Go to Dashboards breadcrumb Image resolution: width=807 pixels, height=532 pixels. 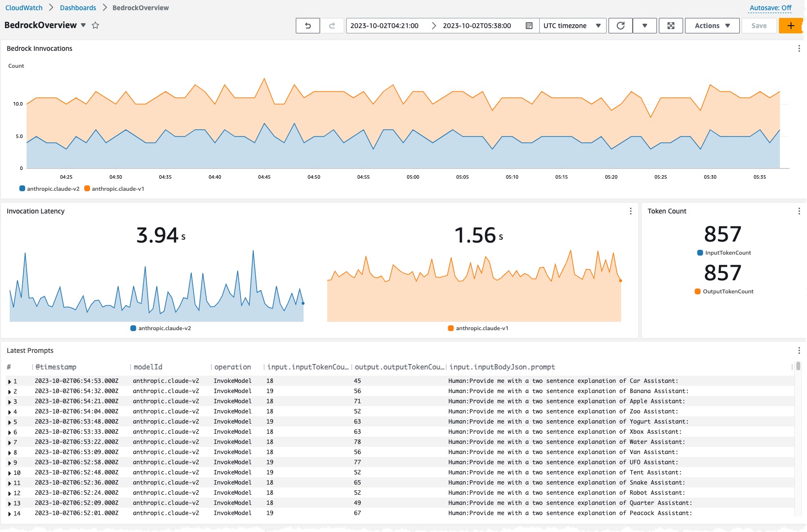tap(78, 8)
